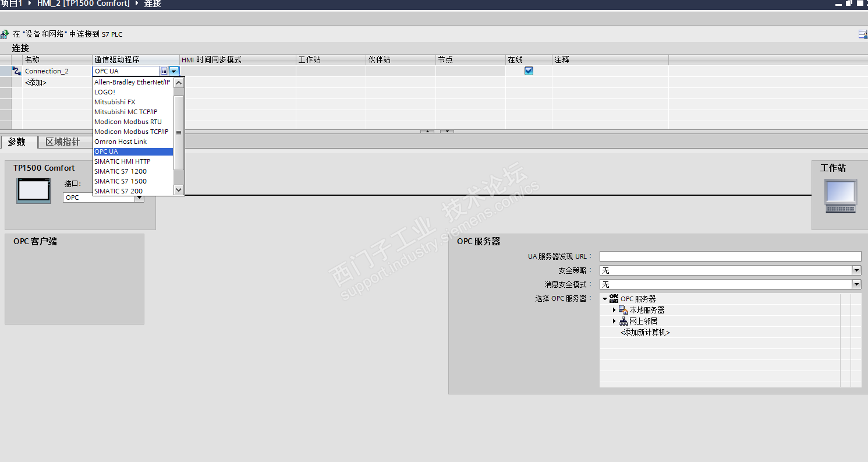This screenshot has width=868, height=462.
Task: Collapse the OPC 服务器 tree root
Action: pyautogui.click(x=605, y=299)
